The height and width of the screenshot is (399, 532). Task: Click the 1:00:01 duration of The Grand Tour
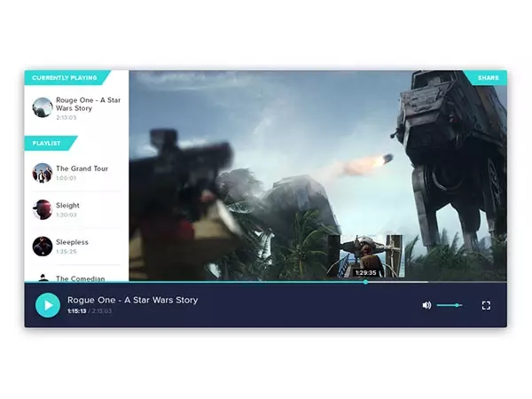(66, 178)
